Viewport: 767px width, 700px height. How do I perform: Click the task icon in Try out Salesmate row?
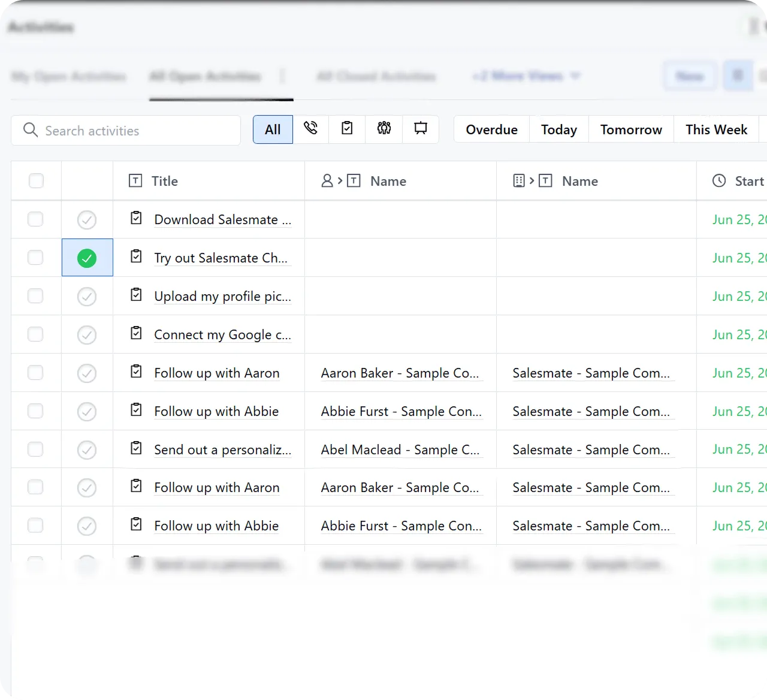pyautogui.click(x=137, y=256)
